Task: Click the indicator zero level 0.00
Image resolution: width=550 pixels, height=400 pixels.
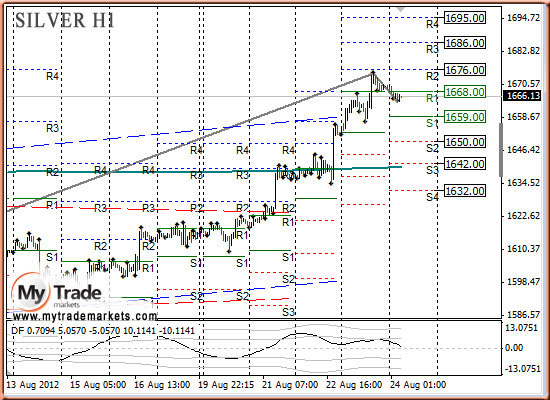Action: [x=514, y=348]
